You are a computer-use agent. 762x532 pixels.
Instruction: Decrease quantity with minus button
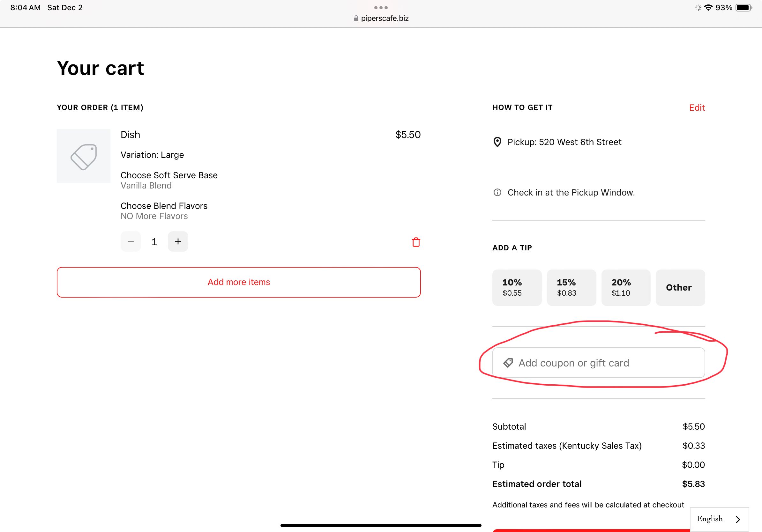point(131,241)
